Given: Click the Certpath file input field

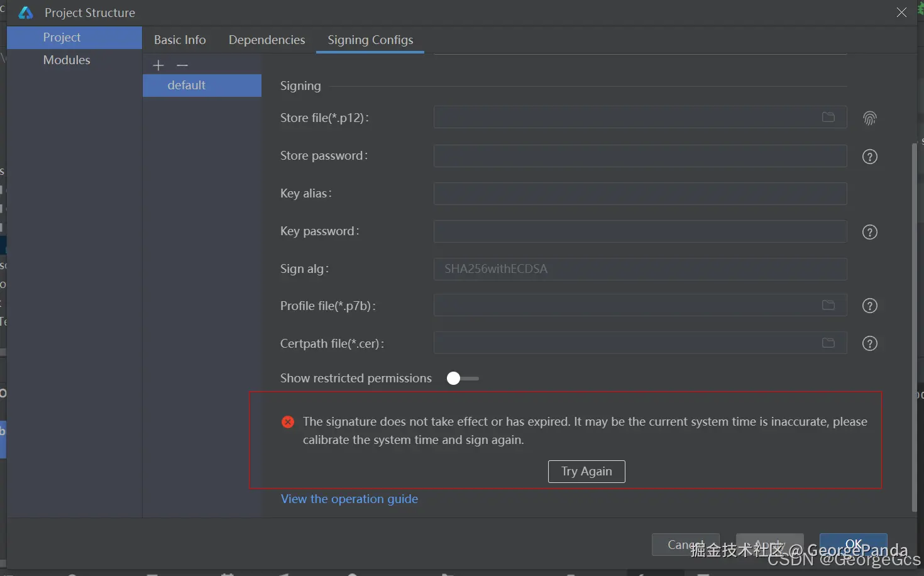Looking at the screenshot, I should 641,343.
